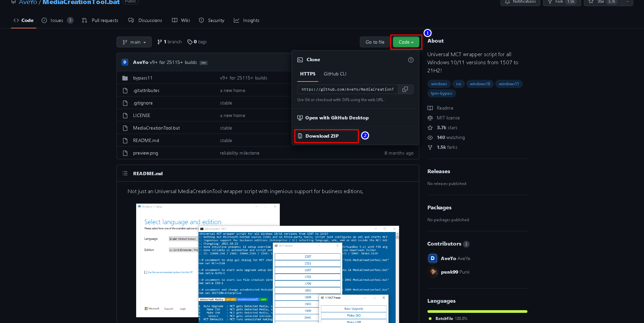Expand the main branch dropdown
644x323 pixels.
(134, 42)
